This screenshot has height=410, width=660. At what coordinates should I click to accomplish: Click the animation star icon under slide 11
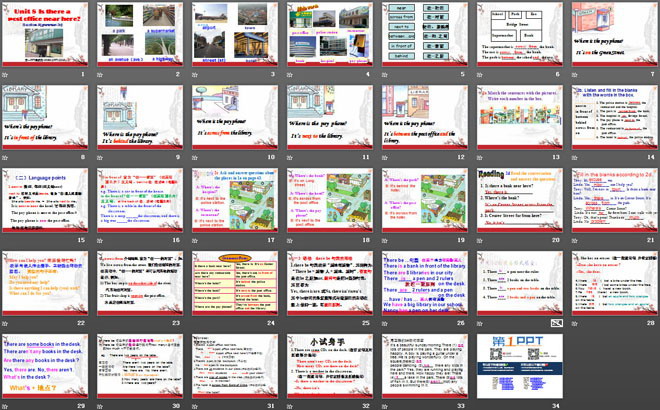290,157
